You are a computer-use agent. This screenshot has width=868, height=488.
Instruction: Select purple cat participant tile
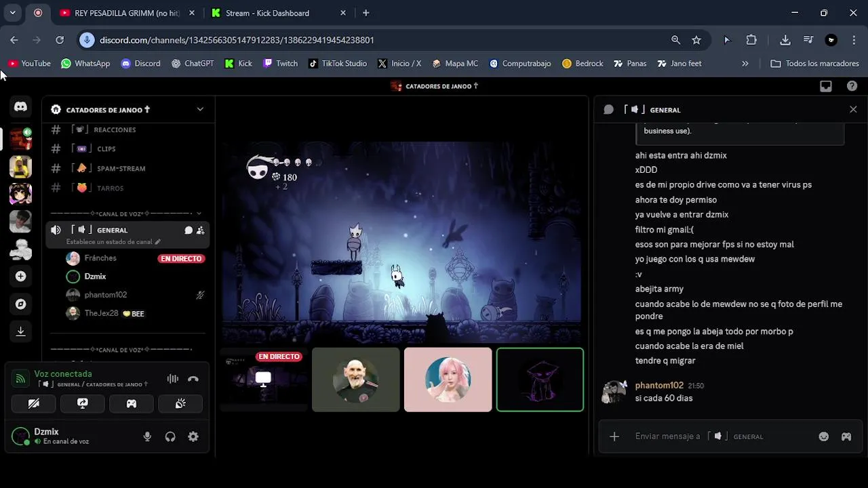pos(540,380)
